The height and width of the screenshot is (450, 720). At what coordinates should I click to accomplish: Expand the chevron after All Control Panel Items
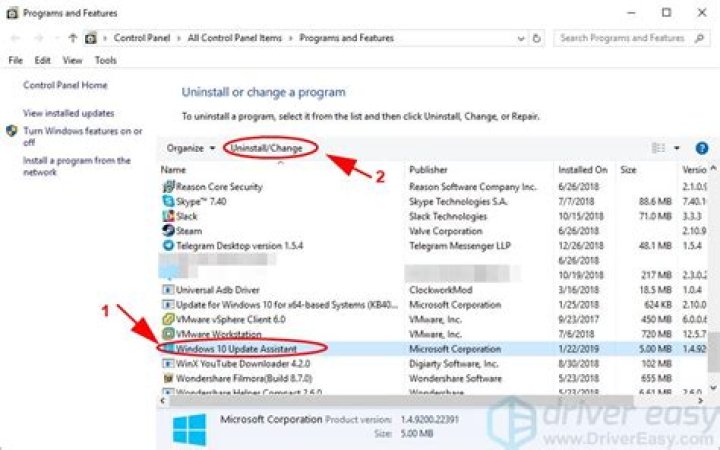click(x=291, y=38)
